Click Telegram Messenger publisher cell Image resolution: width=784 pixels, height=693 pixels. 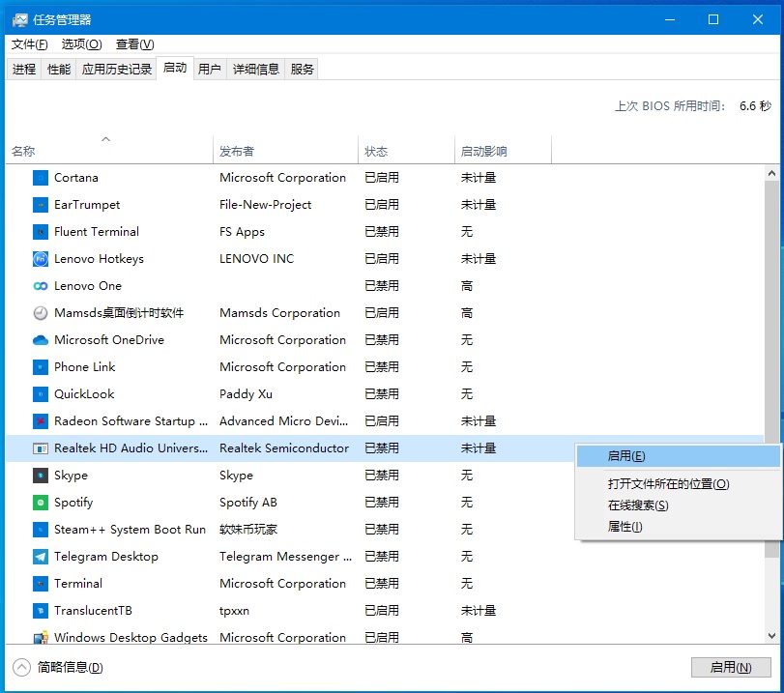(x=285, y=557)
